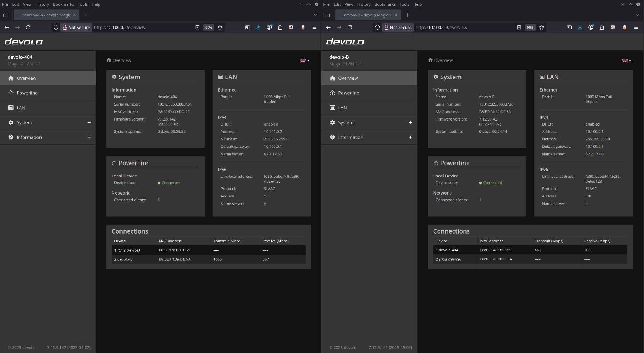Toggle reader view in devolo-404 window
Image resolution: width=644 pixels, height=353 pixels.
point(197,27)
